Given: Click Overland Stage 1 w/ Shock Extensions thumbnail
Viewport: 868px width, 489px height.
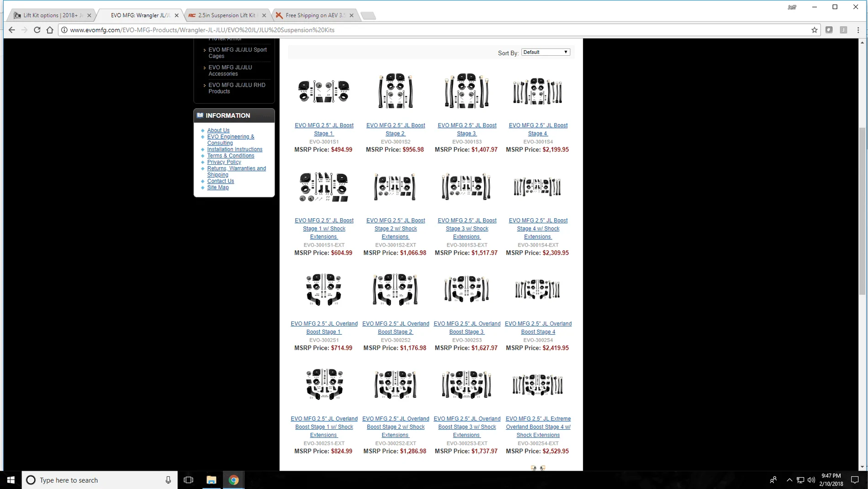Looking at the screenshot, I should pos(324,384).
